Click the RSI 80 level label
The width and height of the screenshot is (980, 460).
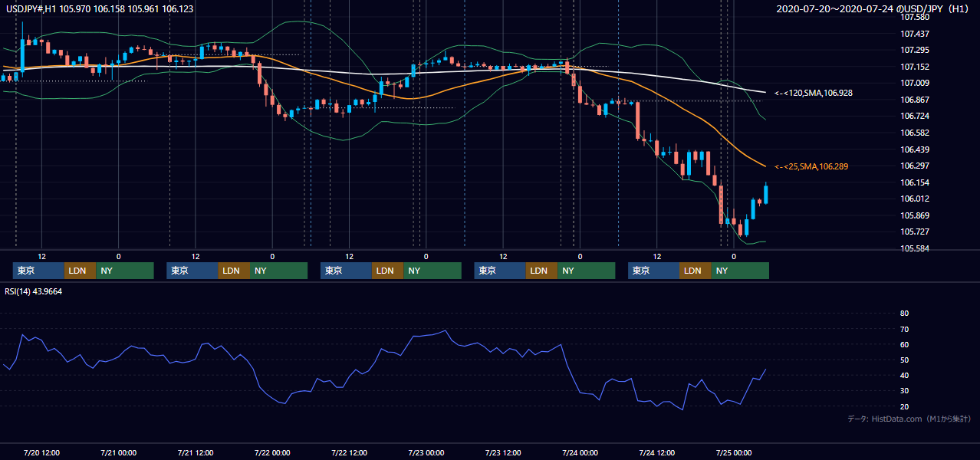click(x=904, y=314)
